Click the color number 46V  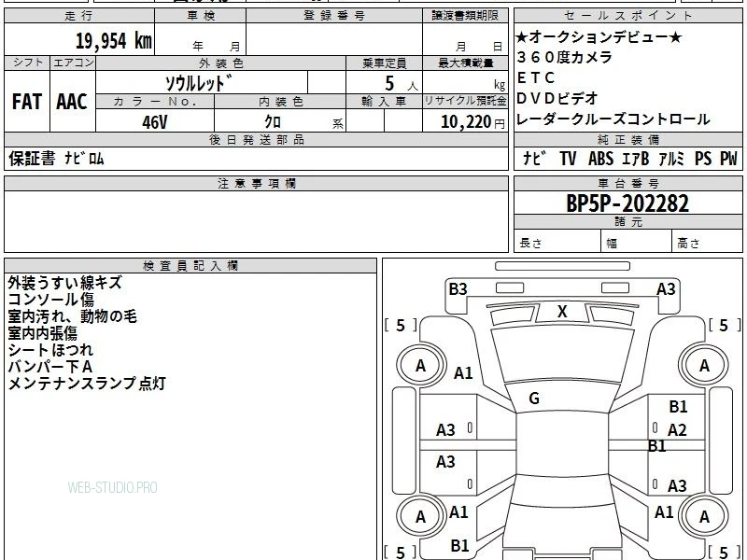[155, 122]
